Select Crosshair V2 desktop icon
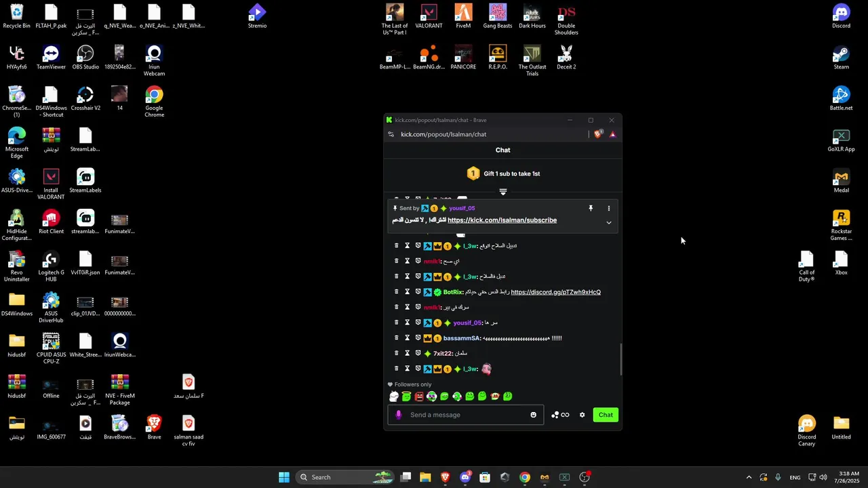The height and width of the screenshot is (488, 868). click(85, 99)
